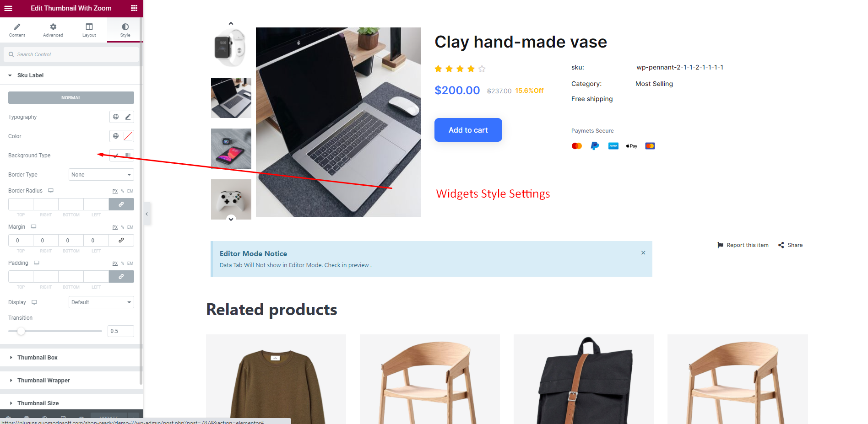Open the Display dropdown
868x424 pixels.
pos(101,302)
